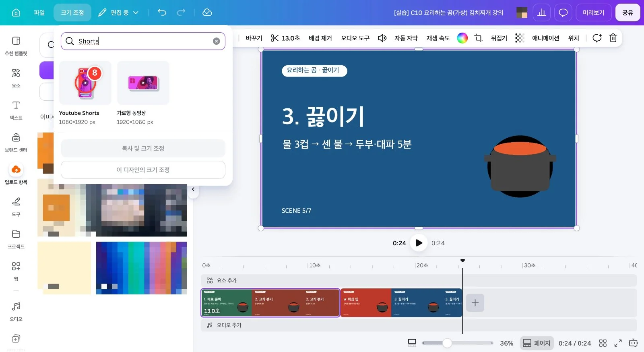
Task: Open 추천 템플릿 sidebar panel
Action: 16,46
